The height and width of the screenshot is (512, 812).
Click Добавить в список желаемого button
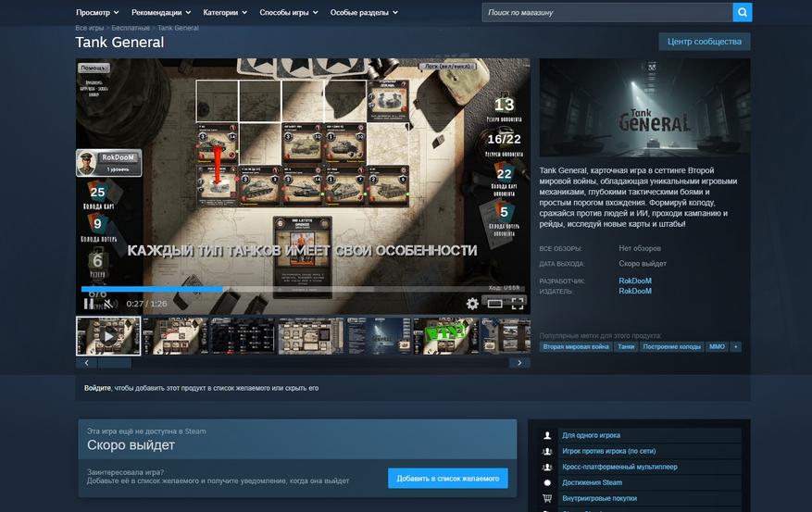(x=448, y=479)
